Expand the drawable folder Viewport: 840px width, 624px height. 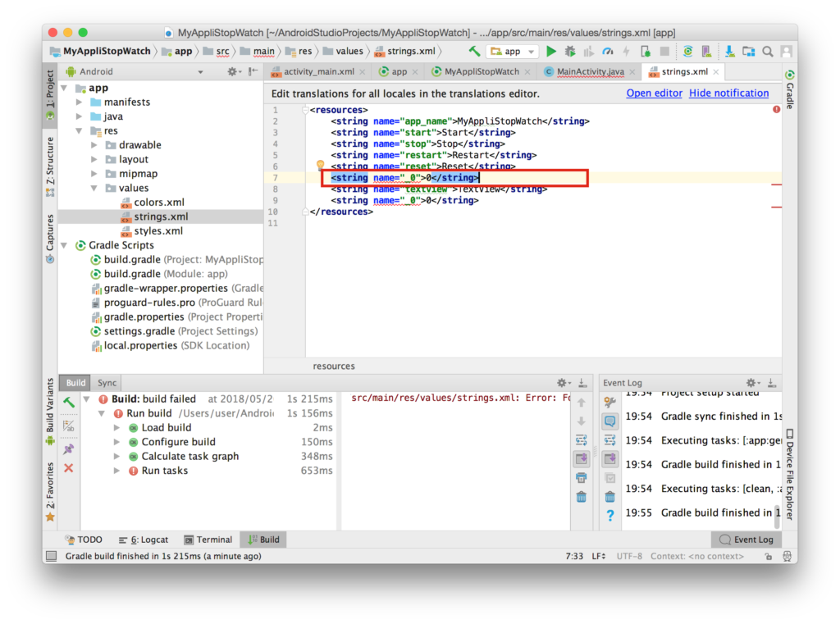point(94,144)
